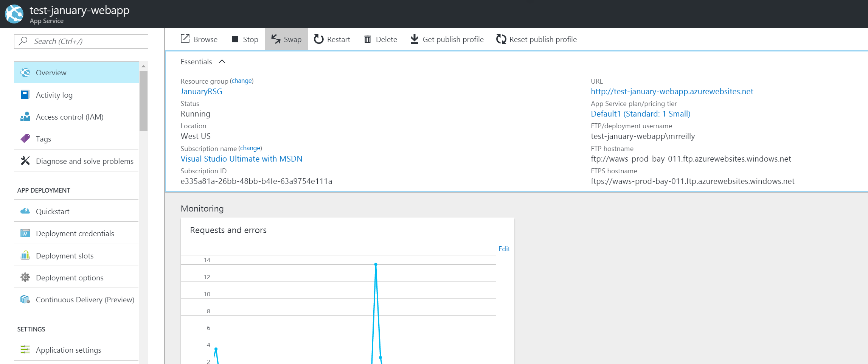Open the test-january-webapp.azurewebsites.net URL
This screenshot has height=364, width=868.
click(672, 92)
